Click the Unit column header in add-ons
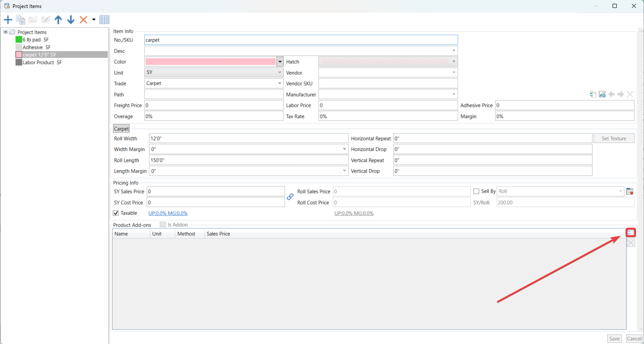 point(162,234)
